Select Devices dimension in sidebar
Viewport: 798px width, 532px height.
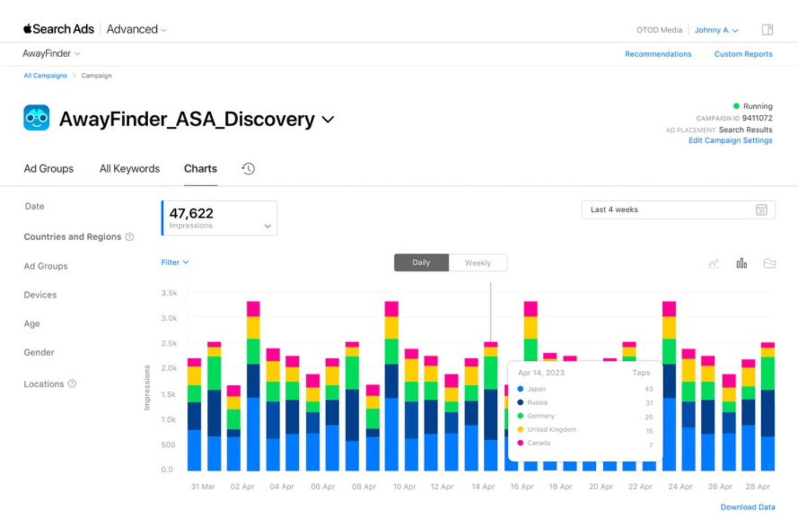click(40, 295)
